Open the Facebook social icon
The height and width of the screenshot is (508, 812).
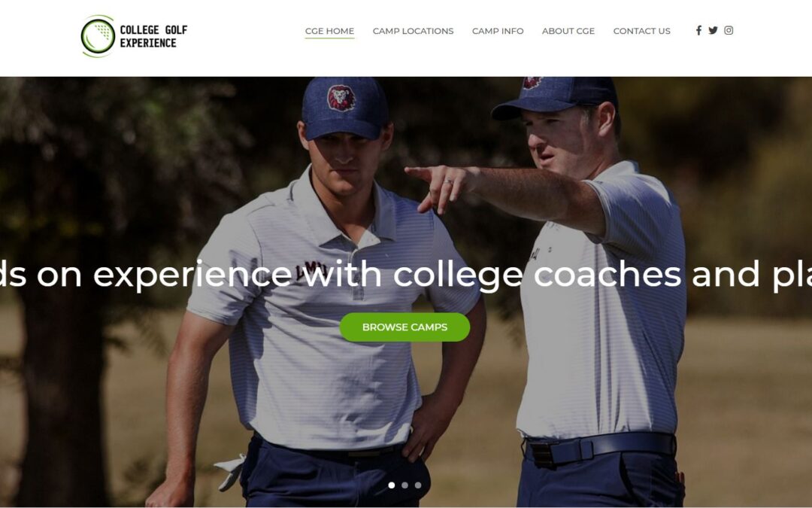(698, 31)
